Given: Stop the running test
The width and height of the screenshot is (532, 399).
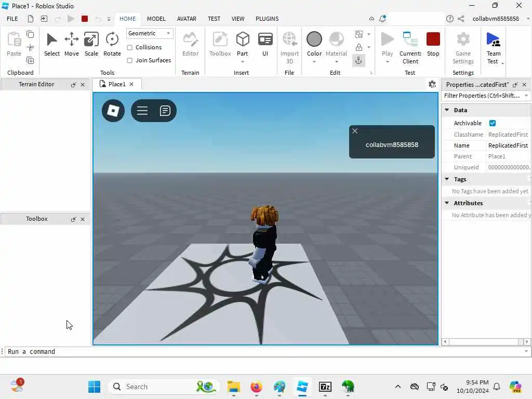Looking at the screenshot, I should pos(433,44).
